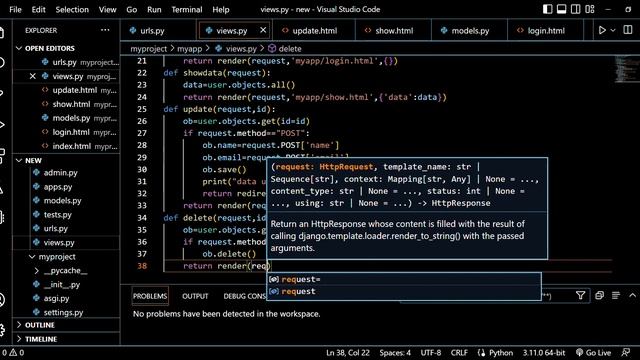This screenshot has width=640, height=360.
Task: Switch to the login.html tab
Action: (545, 31)
